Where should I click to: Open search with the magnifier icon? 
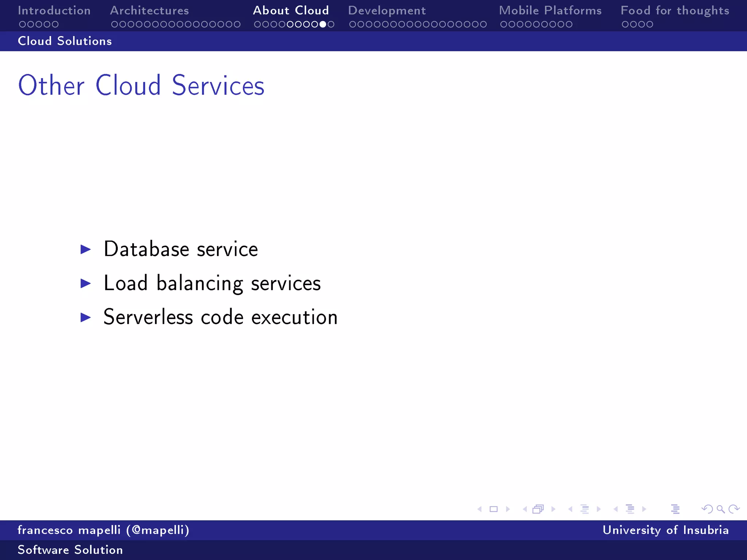721,509
